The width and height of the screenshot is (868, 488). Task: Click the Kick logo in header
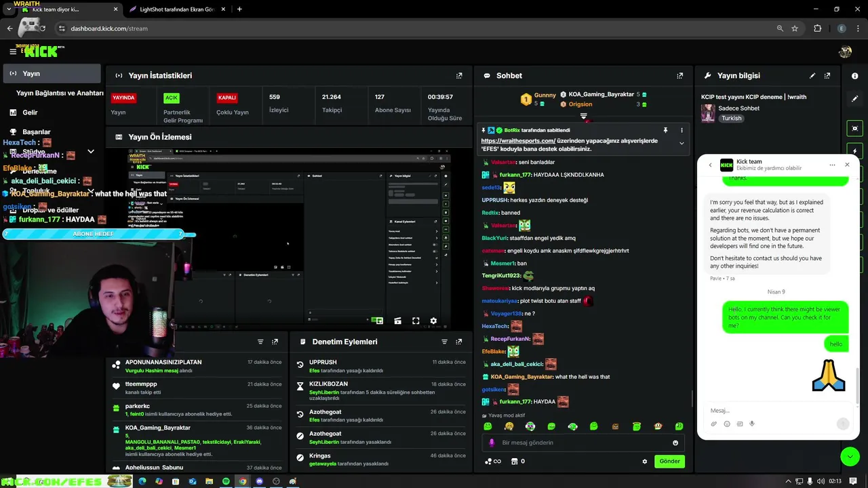tap(41, 52)
